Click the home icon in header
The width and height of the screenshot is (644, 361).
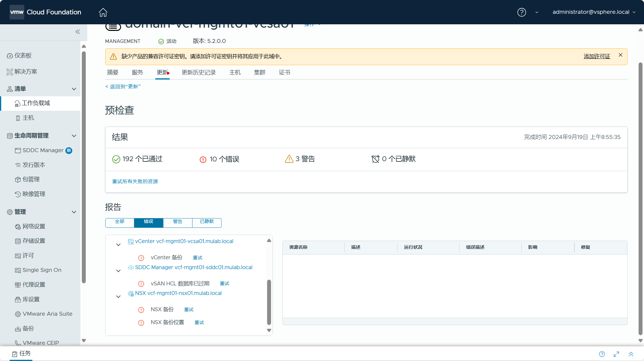pos(103,12)
